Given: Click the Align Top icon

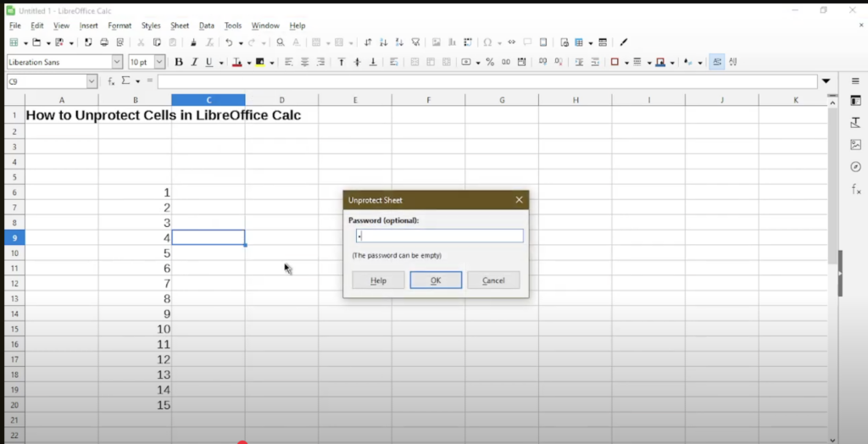Looking at the screenshot, I should coord(341,62).
